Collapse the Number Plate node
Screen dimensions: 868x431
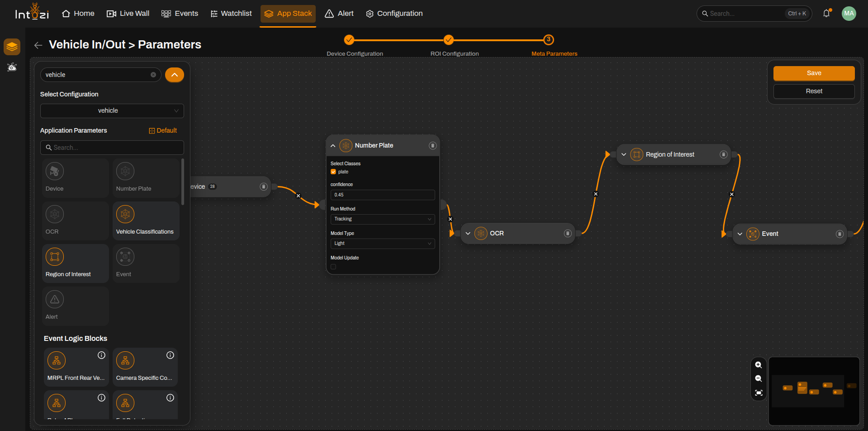pyautogui.click(x=333, y=146)
